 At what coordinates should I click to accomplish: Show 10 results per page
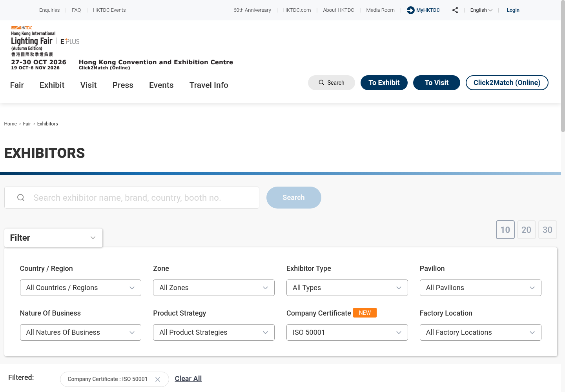[505, 230]
